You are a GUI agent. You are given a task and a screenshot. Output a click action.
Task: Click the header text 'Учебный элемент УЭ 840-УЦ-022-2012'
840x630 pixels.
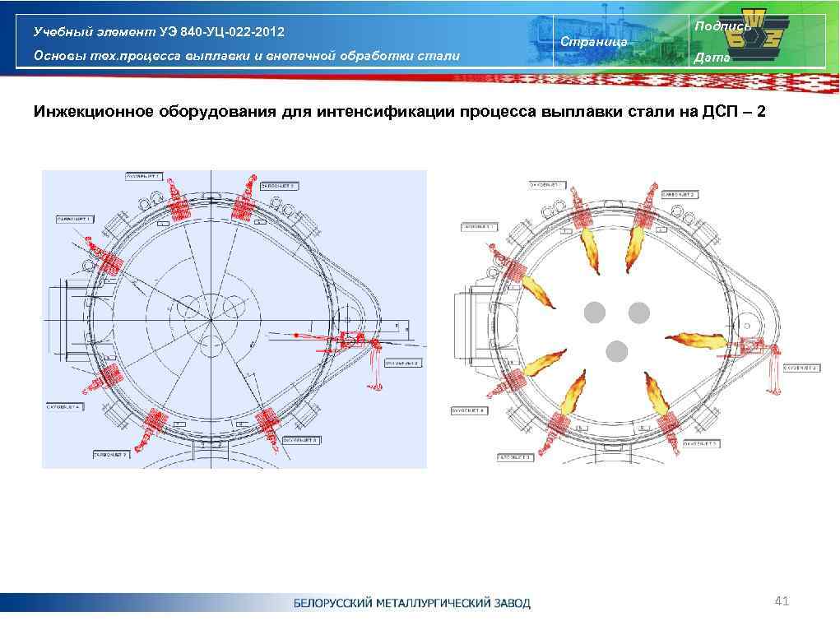(159, 31)
